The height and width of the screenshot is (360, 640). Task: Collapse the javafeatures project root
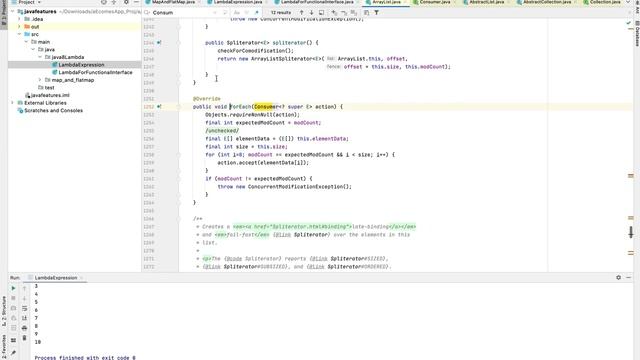[x=12, y=11]
